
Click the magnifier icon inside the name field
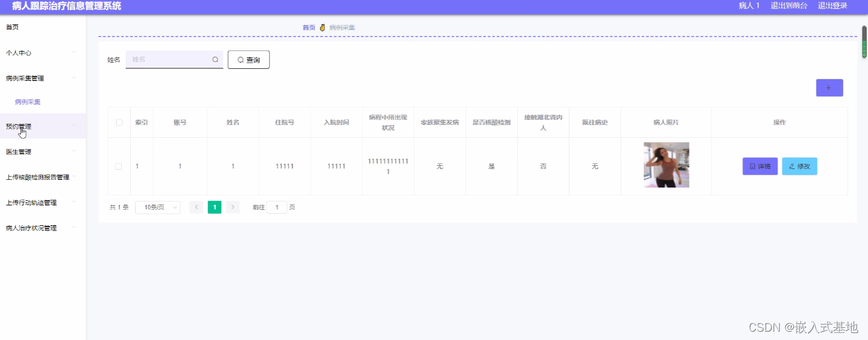[x=216, y=59]
